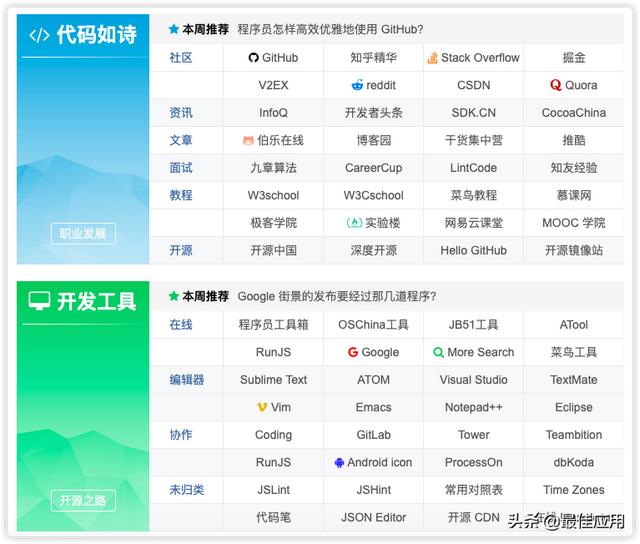Open the Notepad++ link

pyautogui.click(x=473, y=407)
